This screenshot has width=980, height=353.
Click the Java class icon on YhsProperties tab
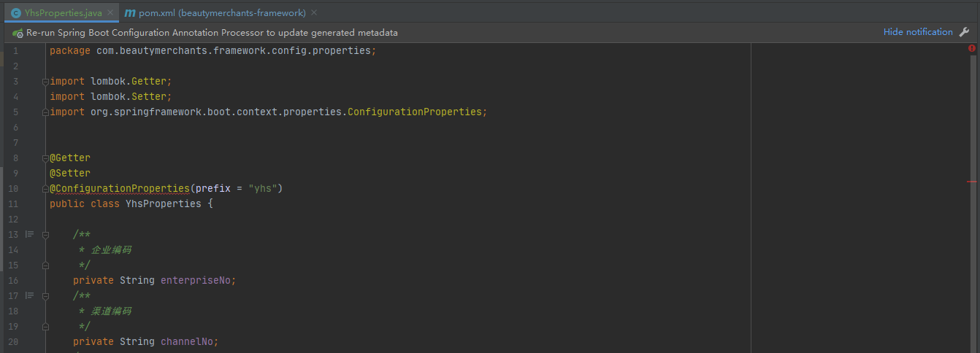coord(16,13)
